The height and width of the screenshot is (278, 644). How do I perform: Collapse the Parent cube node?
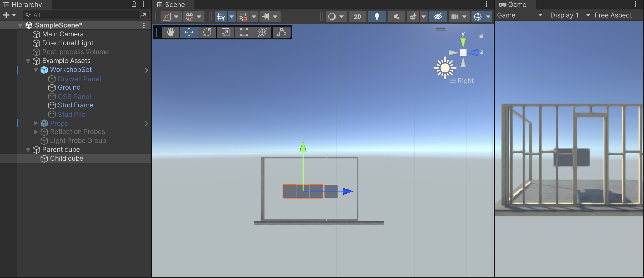click(x=28, y=150)
